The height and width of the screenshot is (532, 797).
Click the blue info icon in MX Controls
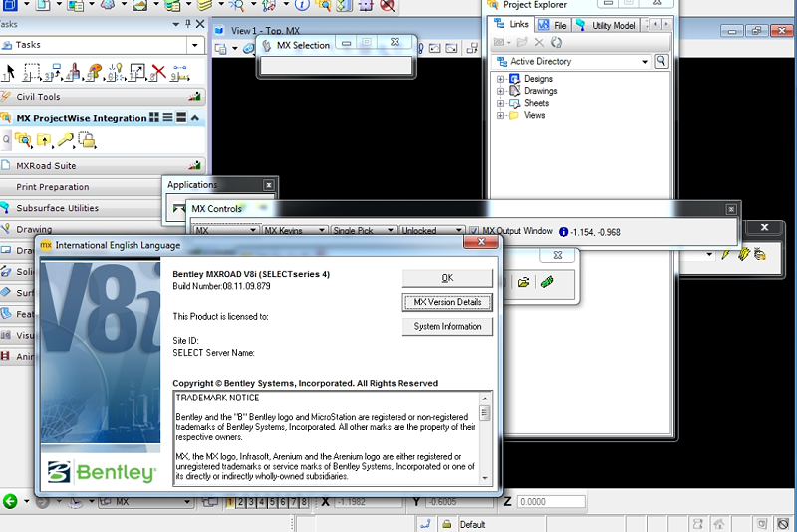[x=563, y=231]
